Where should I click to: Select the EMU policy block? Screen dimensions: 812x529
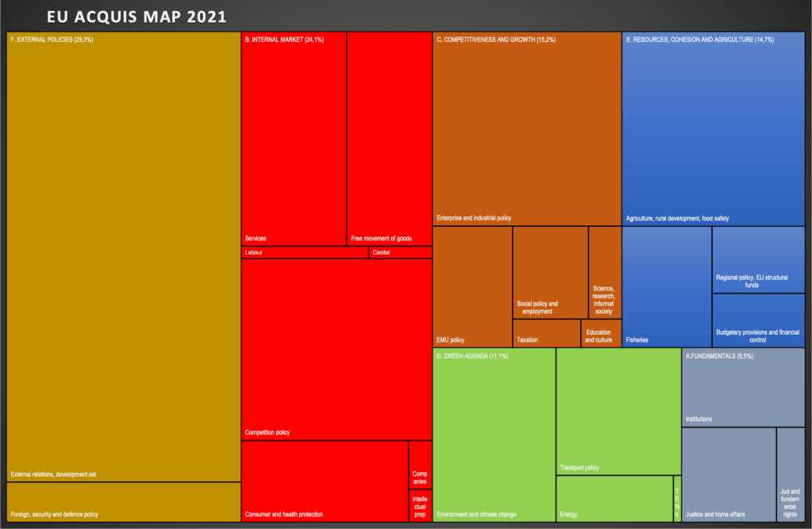click(472, 287)
